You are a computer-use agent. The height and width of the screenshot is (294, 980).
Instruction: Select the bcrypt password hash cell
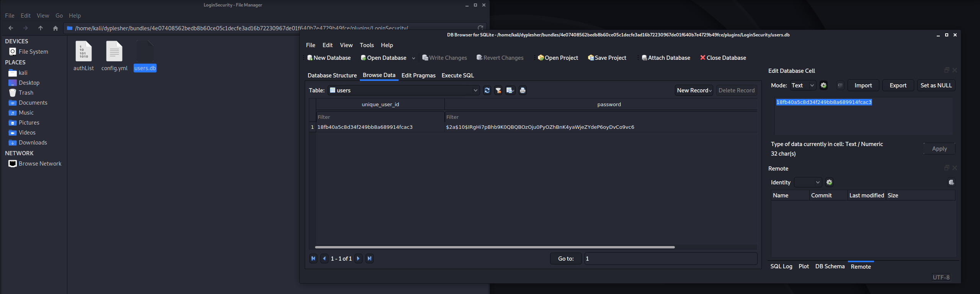(601, 127)
